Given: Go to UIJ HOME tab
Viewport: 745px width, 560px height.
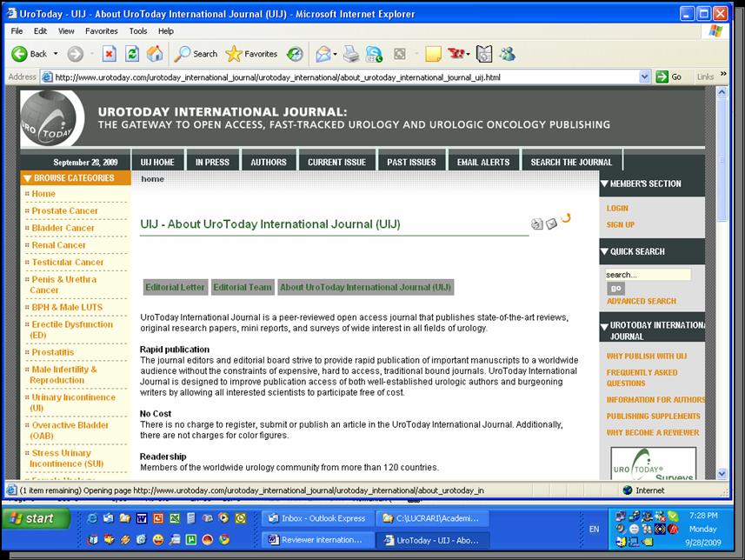Looking at the screenshot, I should (157, 162).
